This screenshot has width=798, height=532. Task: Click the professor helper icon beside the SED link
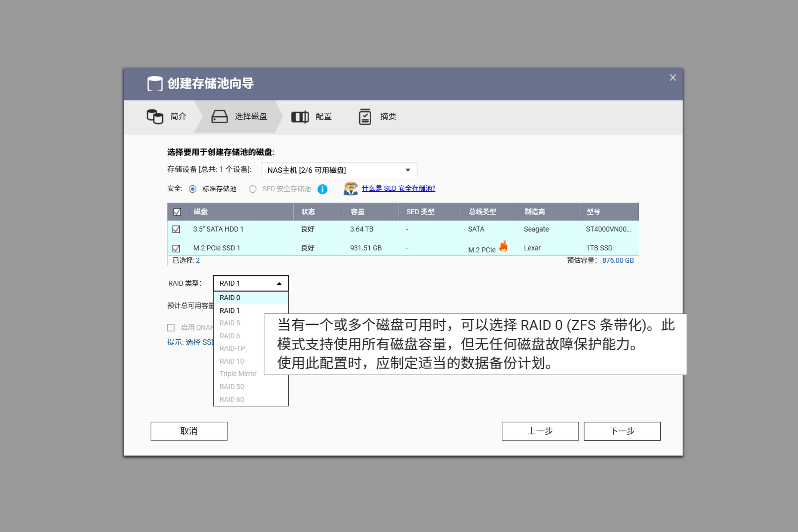tap(351, 188)
